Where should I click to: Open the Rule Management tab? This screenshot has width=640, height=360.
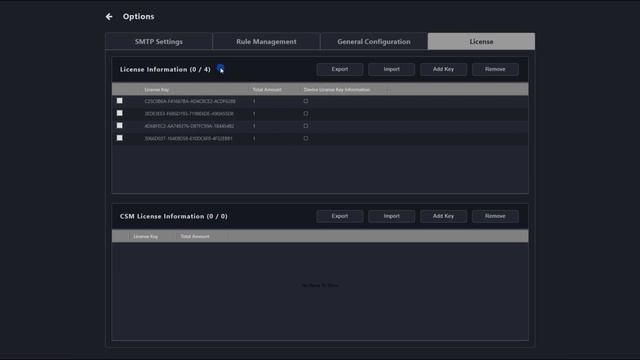pos(266,41)
